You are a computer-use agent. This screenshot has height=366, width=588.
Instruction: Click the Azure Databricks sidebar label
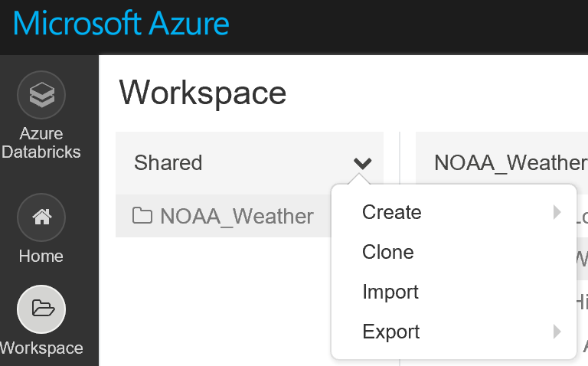(x=41, y=143)
